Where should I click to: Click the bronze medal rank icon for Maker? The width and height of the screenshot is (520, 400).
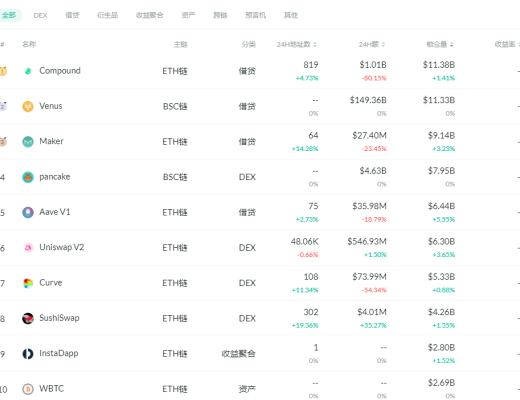click(x=3, y=142)
